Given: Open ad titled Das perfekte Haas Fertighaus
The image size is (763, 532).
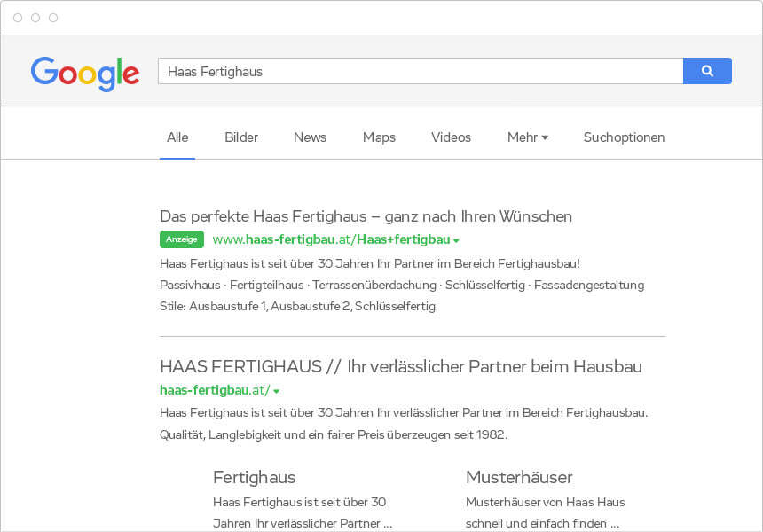Looking at the screenshot, I should 366,216.
